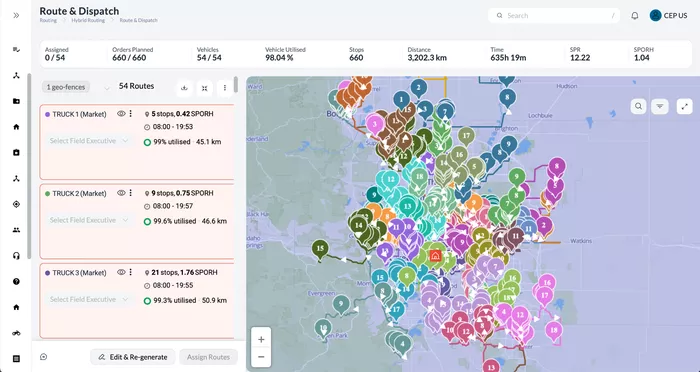Open the headset support icon in the sidebar
Image resolution: width=700 pixels, height=372 pixels.
click(x=17, y=256)
